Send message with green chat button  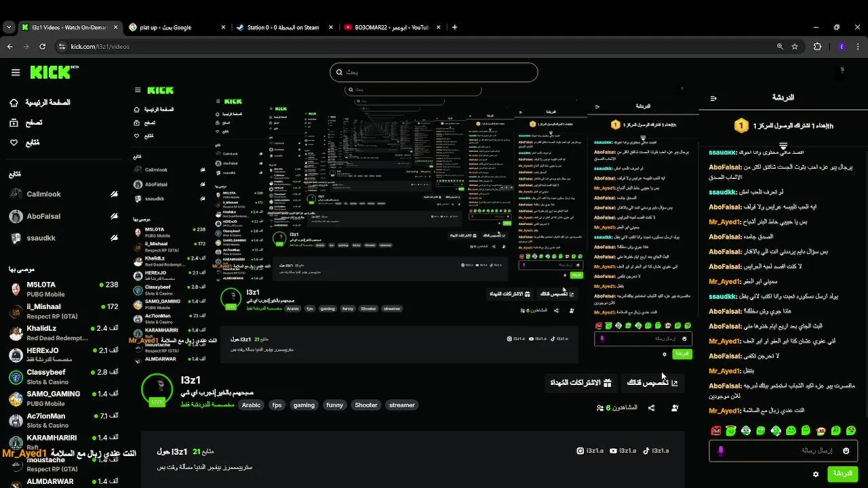[843, 474]
